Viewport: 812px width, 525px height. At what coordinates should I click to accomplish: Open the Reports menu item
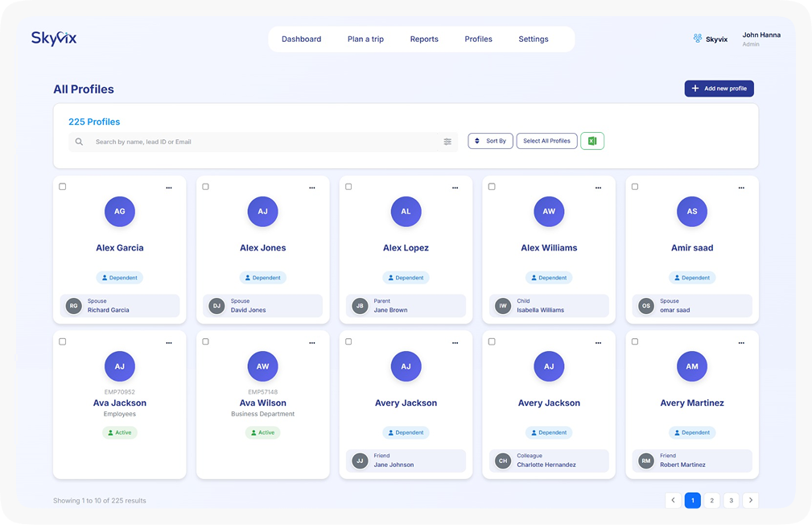[424, 39]
